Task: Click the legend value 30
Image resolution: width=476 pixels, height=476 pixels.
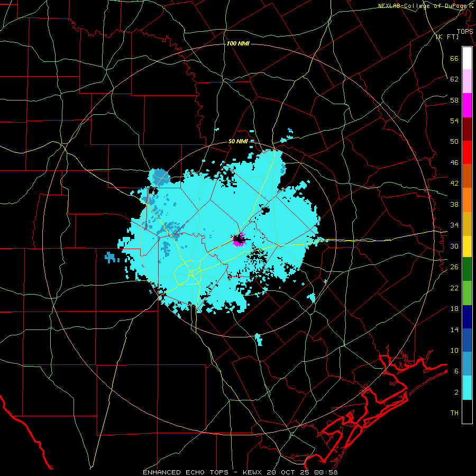Action: pos(454,246)
